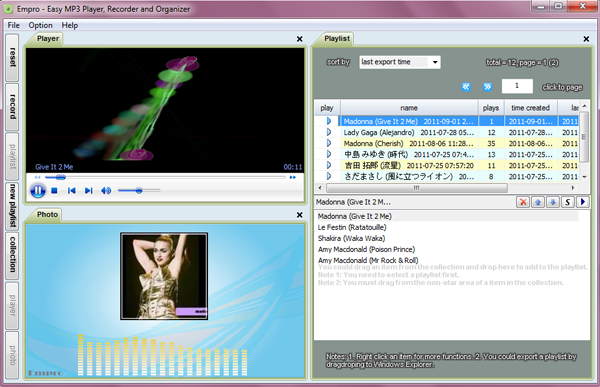This screenshot has width=600, height=387.
Task: Skip to next track
Action: click(89, 191)
